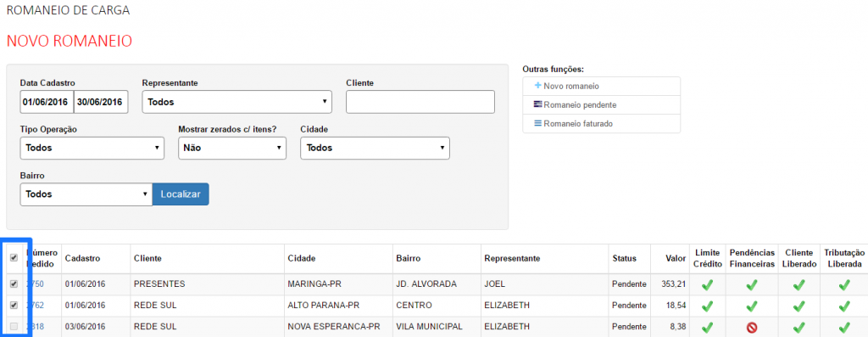This screenshot has height=337, width=868.
Task: Click the NOVO ROMANEIO red heading
Action: point(70,41)
